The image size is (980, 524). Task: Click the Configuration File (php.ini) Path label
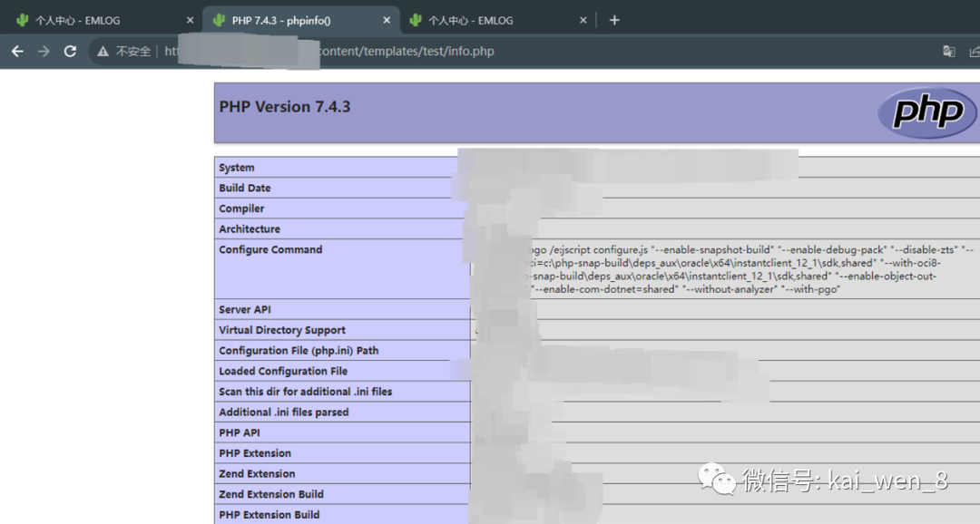299,351
